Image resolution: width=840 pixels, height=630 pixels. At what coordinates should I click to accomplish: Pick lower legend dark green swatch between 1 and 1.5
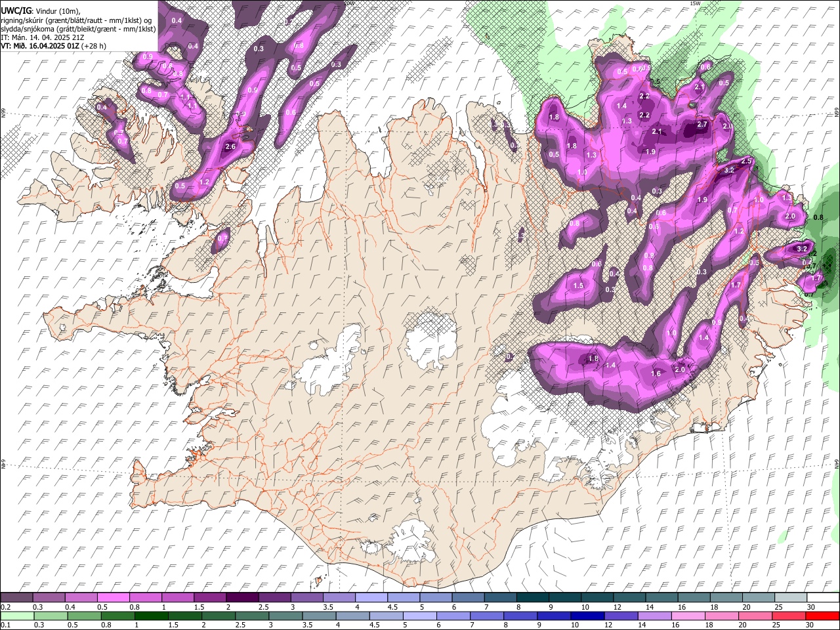(x=152, y=616)
